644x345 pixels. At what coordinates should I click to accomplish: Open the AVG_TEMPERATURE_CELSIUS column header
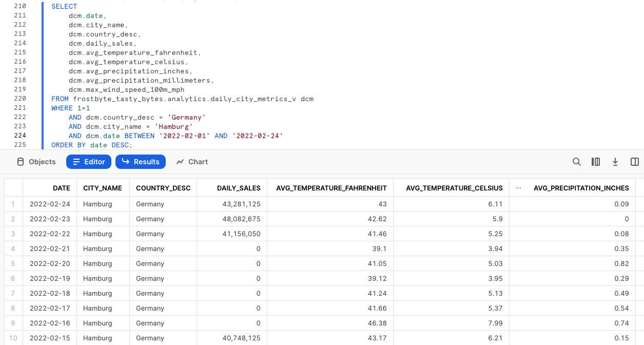[x=454, y=188]
